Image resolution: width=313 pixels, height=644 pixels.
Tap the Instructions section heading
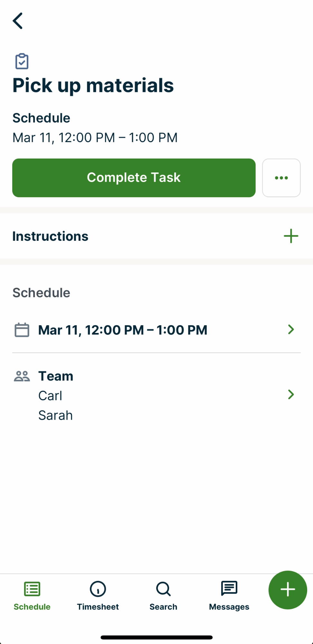[50, 236]
